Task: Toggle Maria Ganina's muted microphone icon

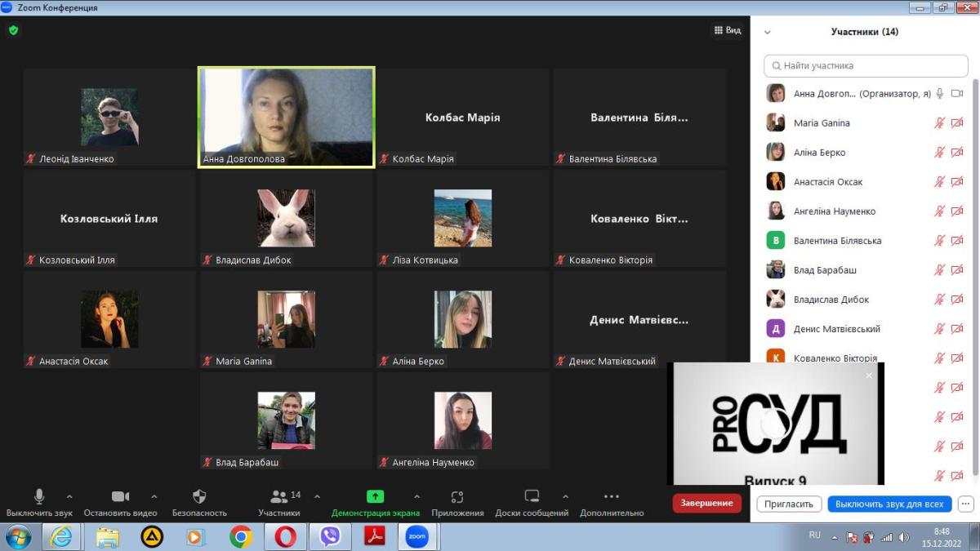Action: tap(940, 123)
